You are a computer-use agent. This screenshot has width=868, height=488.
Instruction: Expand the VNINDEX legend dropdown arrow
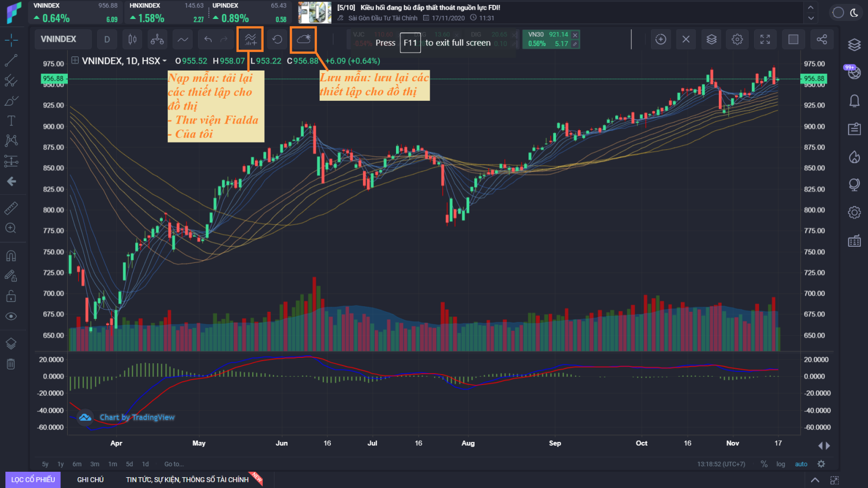point(164,61)
